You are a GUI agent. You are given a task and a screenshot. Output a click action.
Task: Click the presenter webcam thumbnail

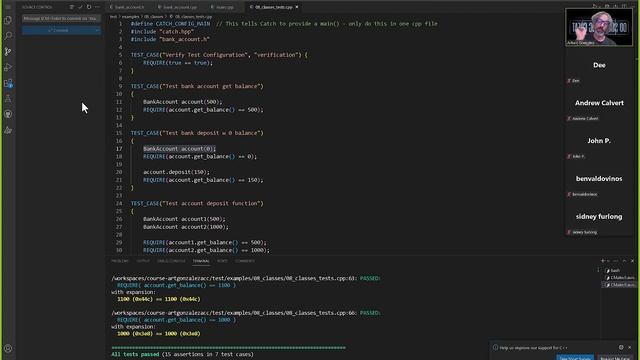coord(599,27)
